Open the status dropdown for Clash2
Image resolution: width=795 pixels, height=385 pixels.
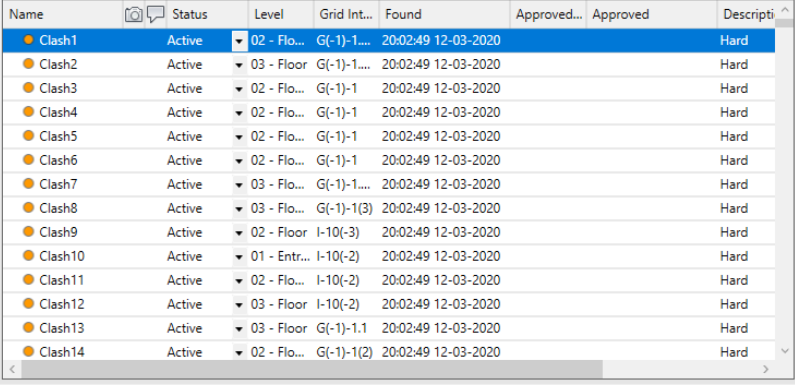pos(239,64)
